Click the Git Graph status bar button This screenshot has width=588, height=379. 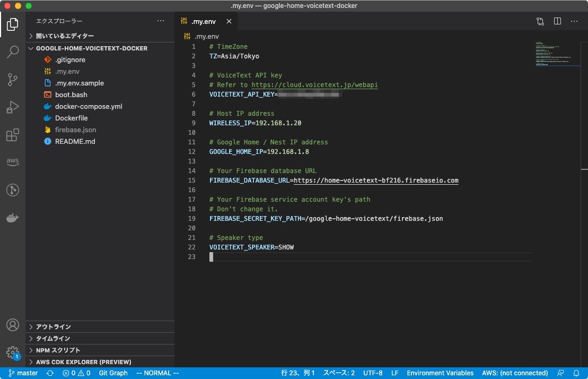click(113, 373)
